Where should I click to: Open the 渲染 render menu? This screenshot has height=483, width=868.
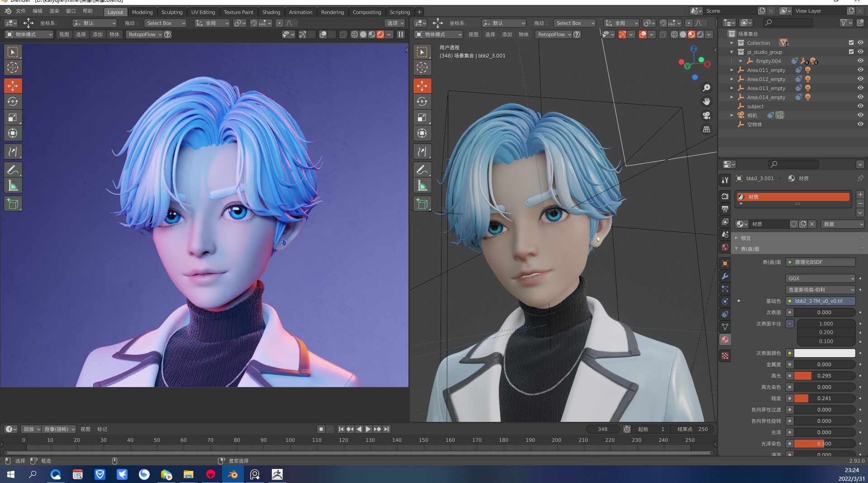click(x=54, y=11)
